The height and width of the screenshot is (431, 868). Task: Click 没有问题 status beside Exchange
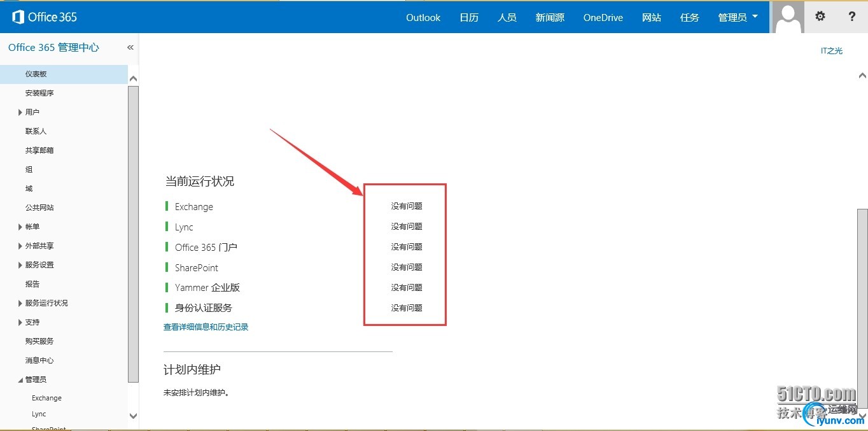[x=407, y=206]
